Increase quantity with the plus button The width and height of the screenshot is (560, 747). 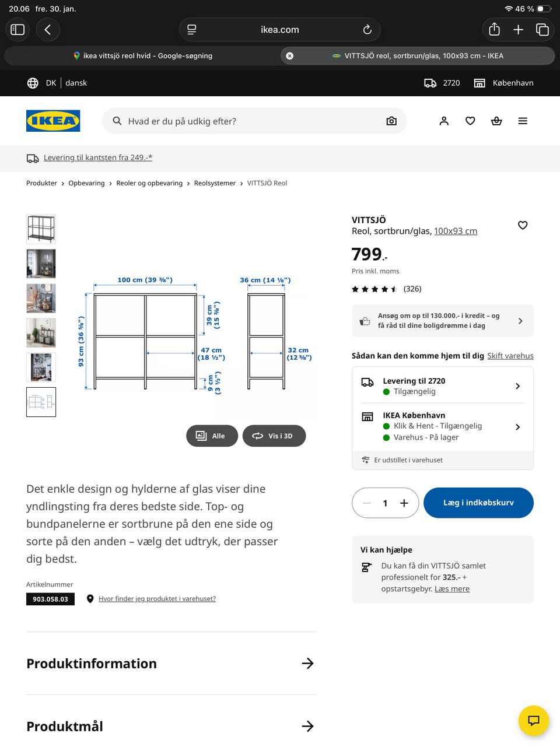404,503
